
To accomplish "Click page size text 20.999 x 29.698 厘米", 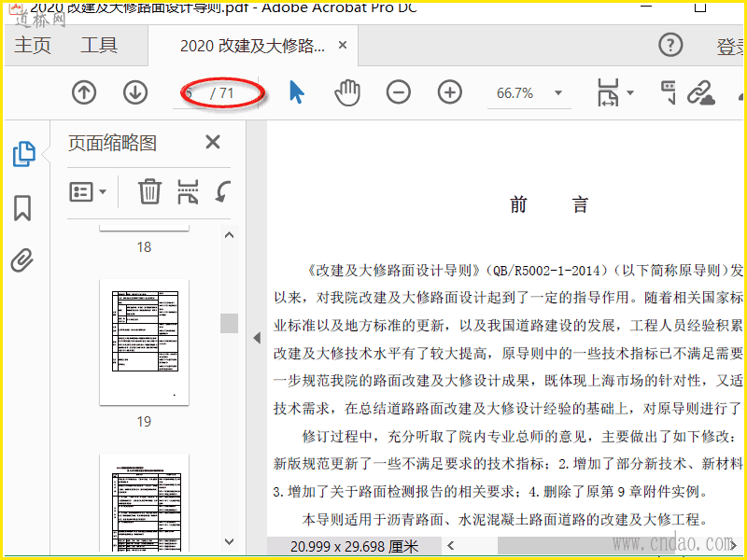I will coord(355,546).
